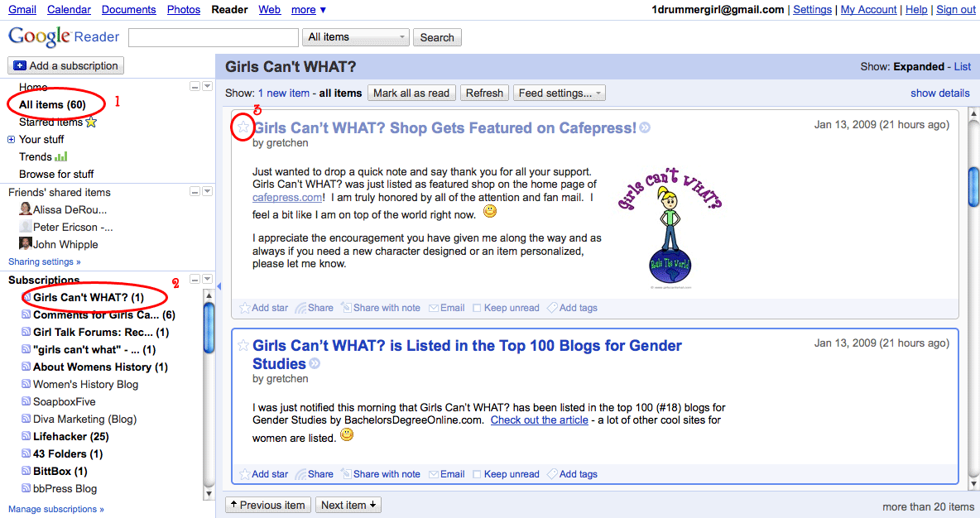Open options menu for Home section
This screenshot has width=980, height=518.
[x=208, y=86]
